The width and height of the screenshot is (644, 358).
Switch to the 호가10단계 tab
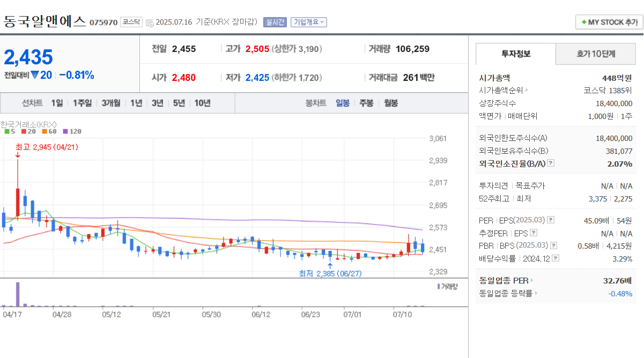pos(596,54)
